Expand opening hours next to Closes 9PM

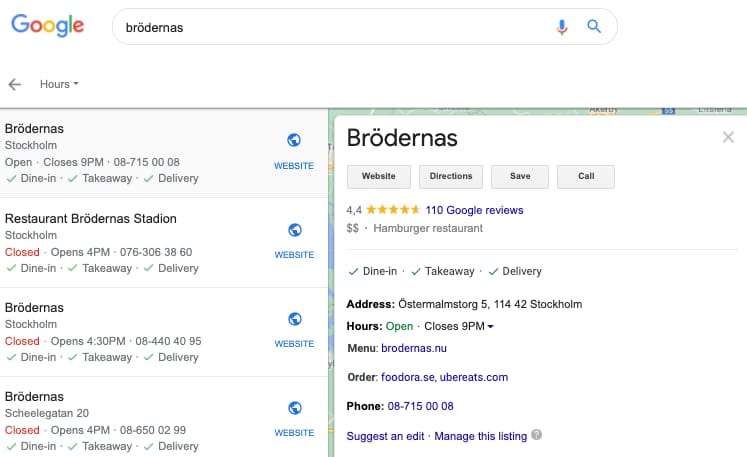pyautogui.click(x=491, y=326)
